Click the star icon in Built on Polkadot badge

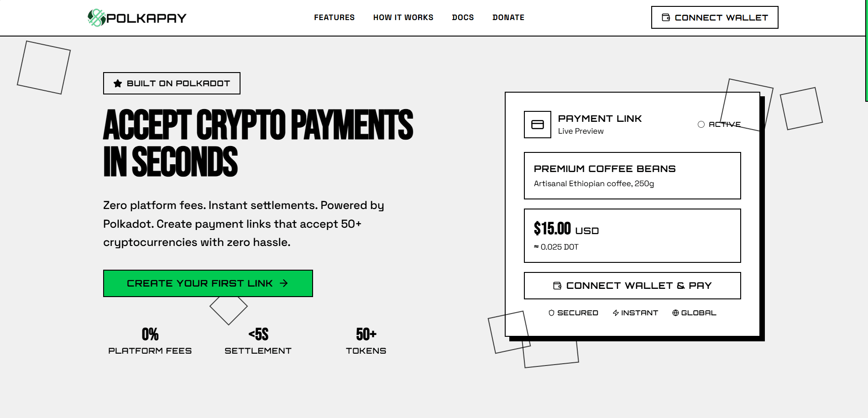[118, 84]
